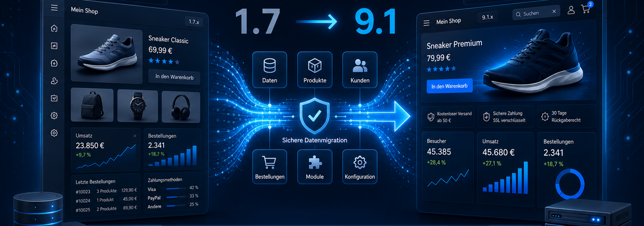Click the Mein Shop title in the 9.1.x shop
Image resolution: width=644 pixels, height=226 pixels.
coord(448,21)
